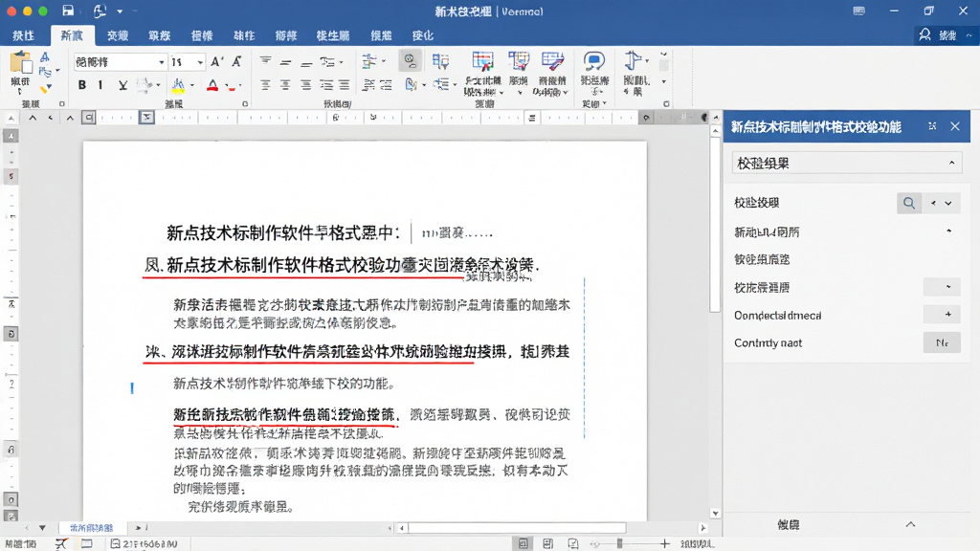980x551 pixels.
Task: Click the shrink font size icon
Action: [237, 61]
